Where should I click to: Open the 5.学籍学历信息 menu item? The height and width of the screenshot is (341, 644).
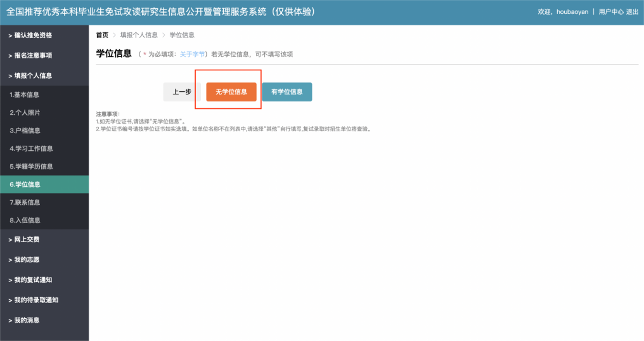pos(44,167)
